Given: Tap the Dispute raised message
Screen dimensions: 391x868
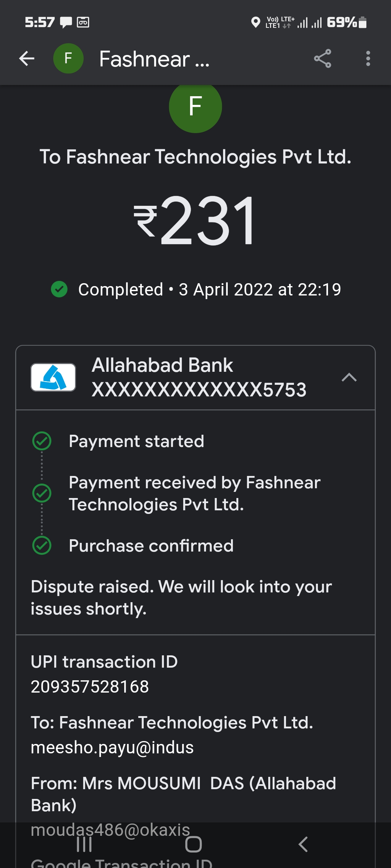Looking at the screenshot, I should [181, 597].
